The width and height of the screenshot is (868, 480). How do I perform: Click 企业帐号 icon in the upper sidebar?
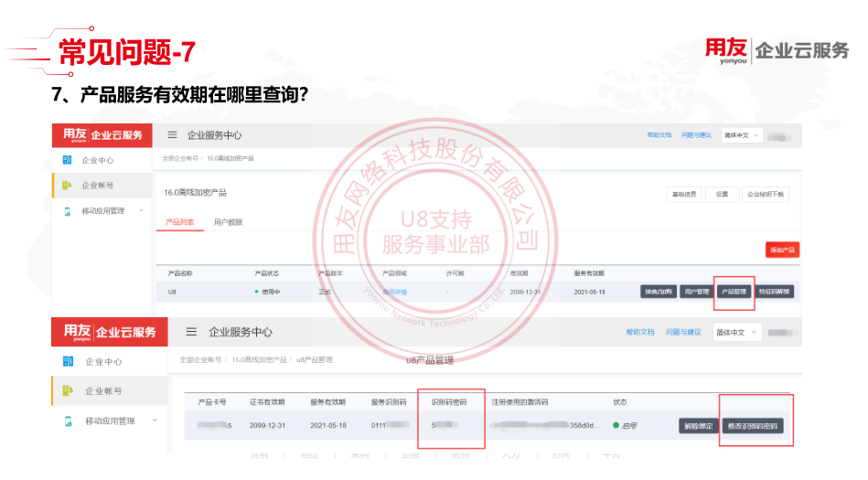(x=67, y=186)
